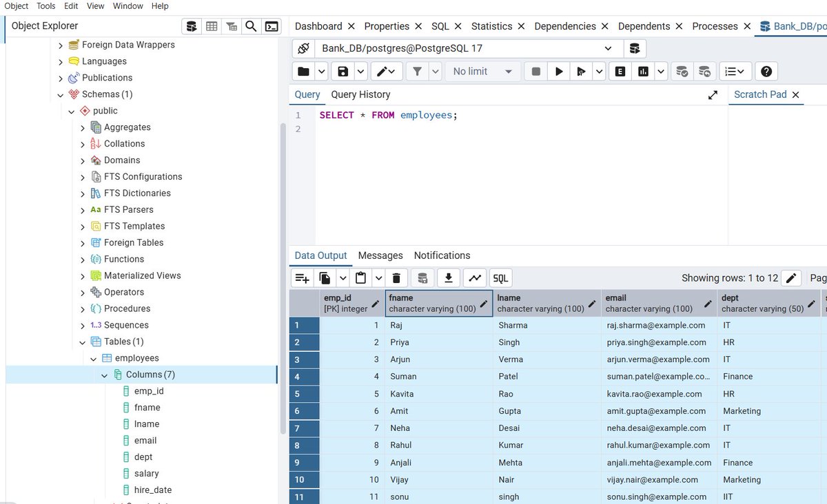Click the Delete rows trash icon
Viewport: 827px width, 504px height.
396,278
